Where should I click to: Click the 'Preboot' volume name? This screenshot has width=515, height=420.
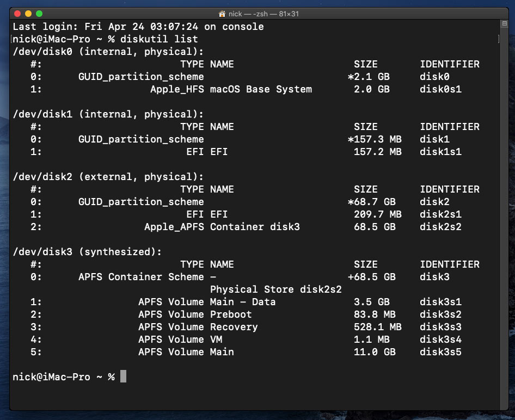[x=231, y=314]
